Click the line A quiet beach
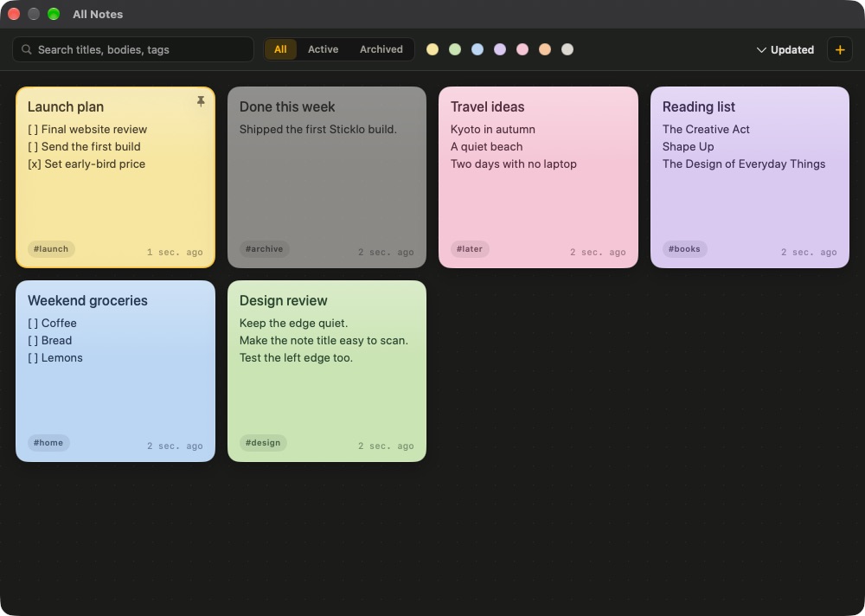The height and width of the screenshot is (616, 865). point(486,146)
